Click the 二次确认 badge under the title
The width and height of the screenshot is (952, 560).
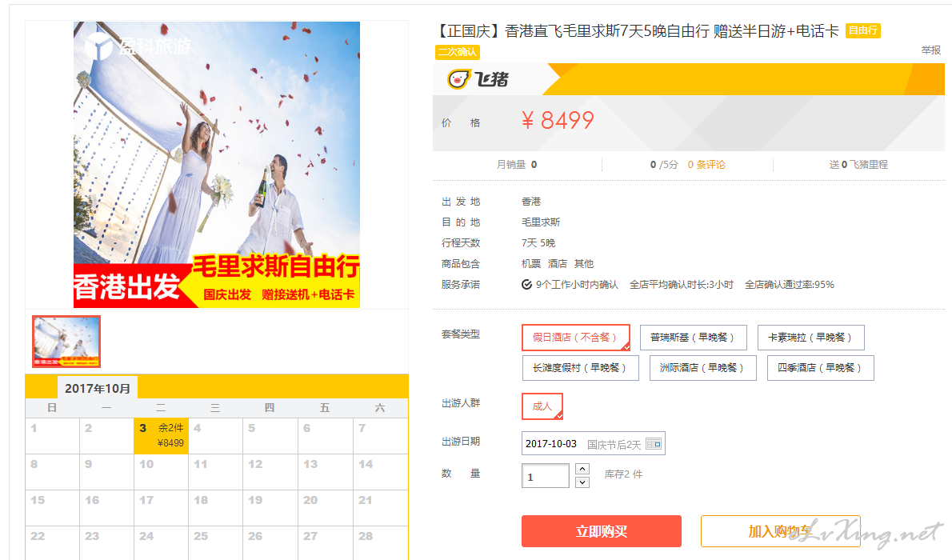pos(457,52)
